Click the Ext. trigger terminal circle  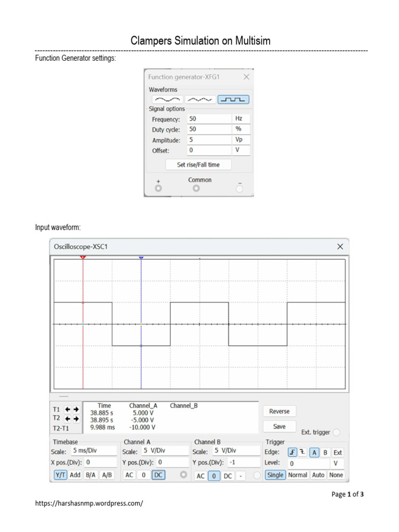click(x=336, y=432)
